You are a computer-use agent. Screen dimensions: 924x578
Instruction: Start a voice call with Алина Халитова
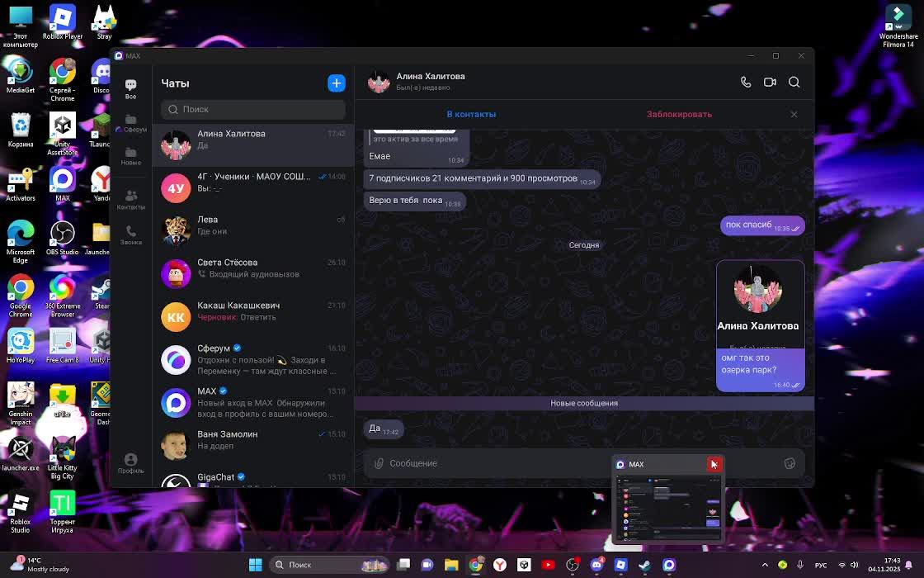click(746, 82)
